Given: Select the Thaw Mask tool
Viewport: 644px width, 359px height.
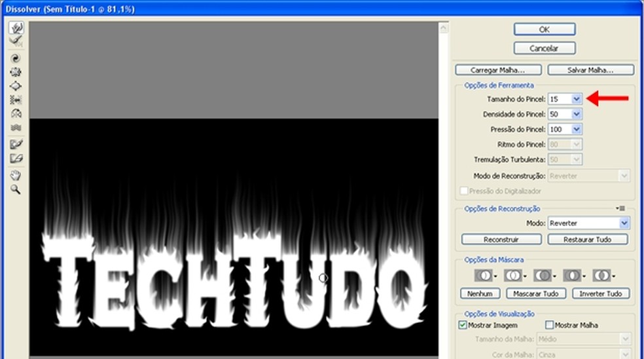Looking at the screenshot, I should (16, 159).
